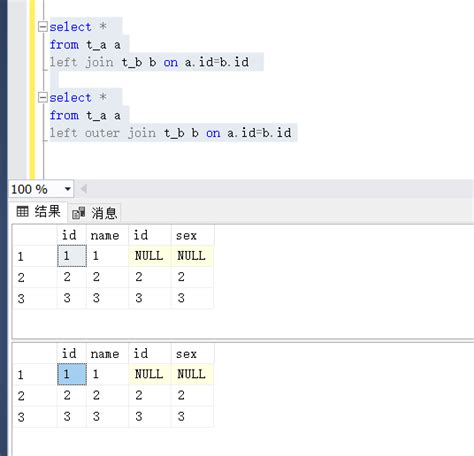This screenshot has height=456, width=474.
Task: Select second grid's first 'id' column header
Action: (72, 354)
